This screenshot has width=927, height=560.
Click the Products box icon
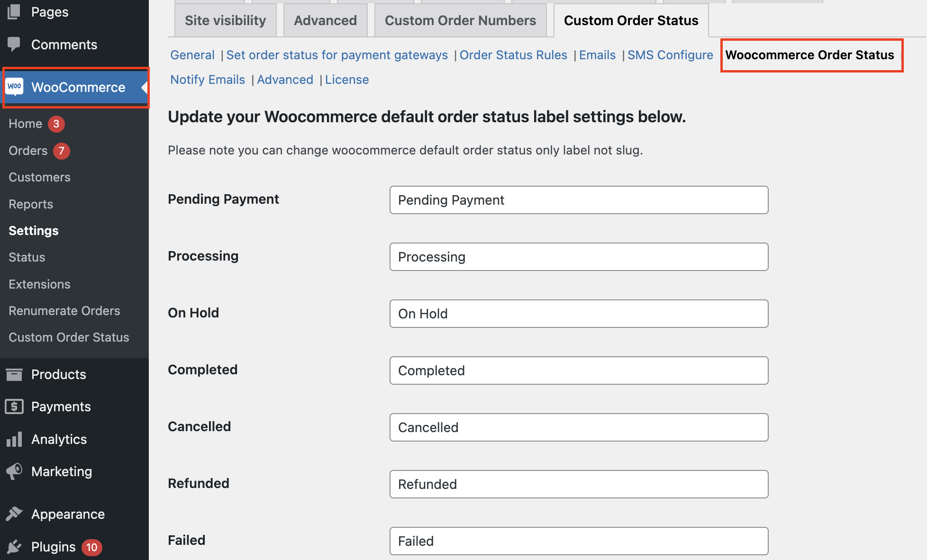coord(14,374)
